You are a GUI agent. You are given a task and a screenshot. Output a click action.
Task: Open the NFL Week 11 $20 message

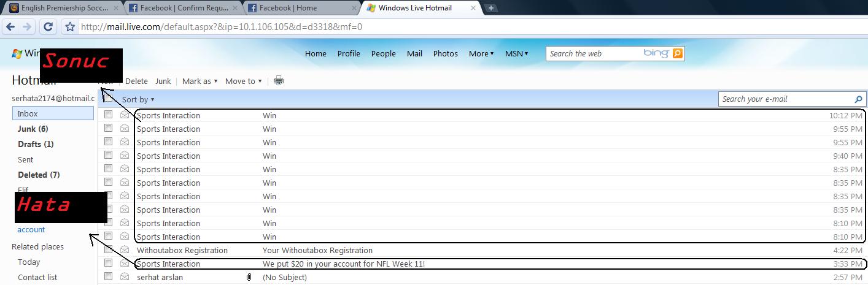pos(344,264)
